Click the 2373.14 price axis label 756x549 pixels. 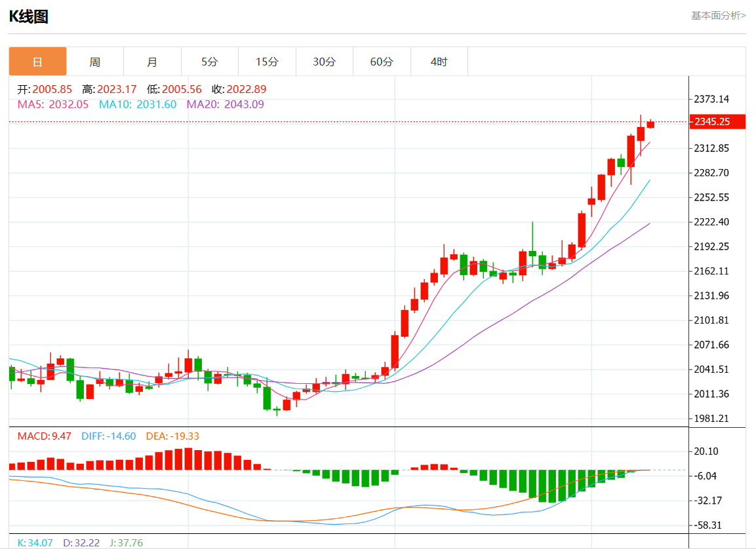(711, 99)
